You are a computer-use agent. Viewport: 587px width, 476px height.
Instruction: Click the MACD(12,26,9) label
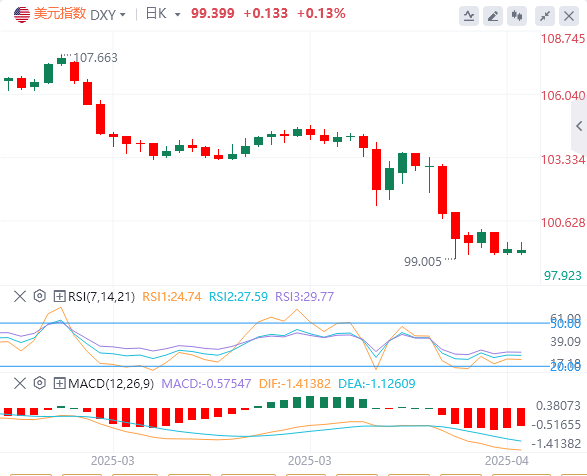pos(111,384)
